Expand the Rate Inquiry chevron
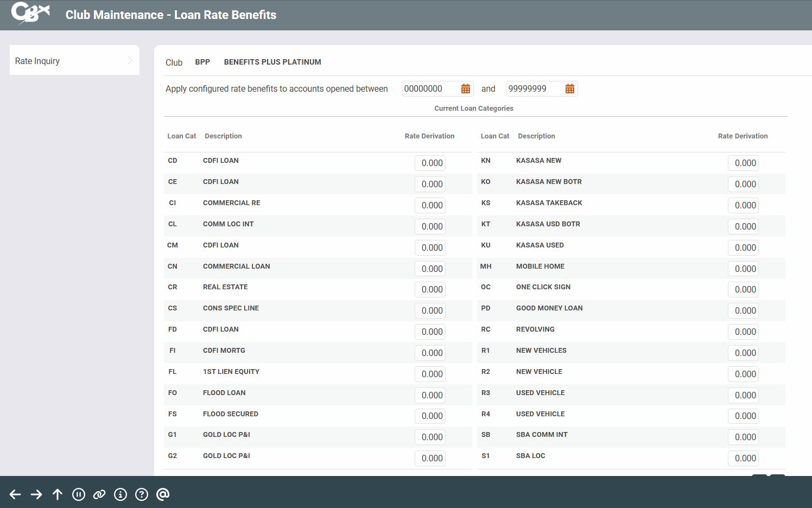812x508 pixels. (x=130, y=60)
